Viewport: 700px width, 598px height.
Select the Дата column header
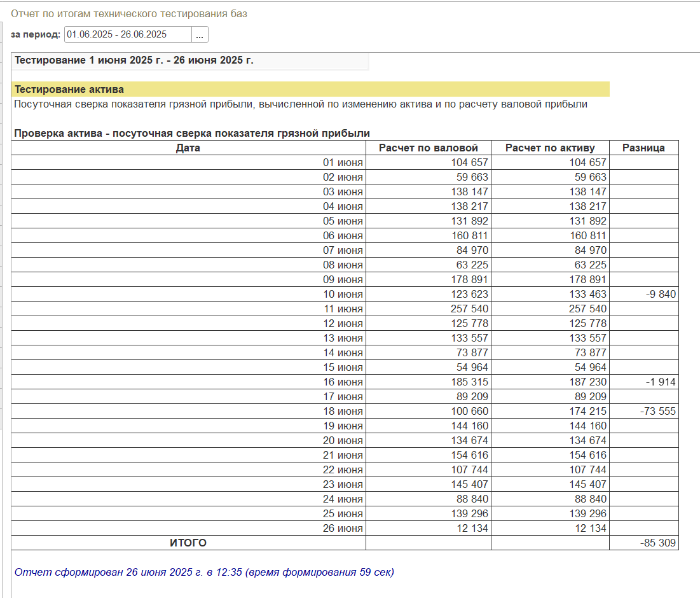click(188, 148)
